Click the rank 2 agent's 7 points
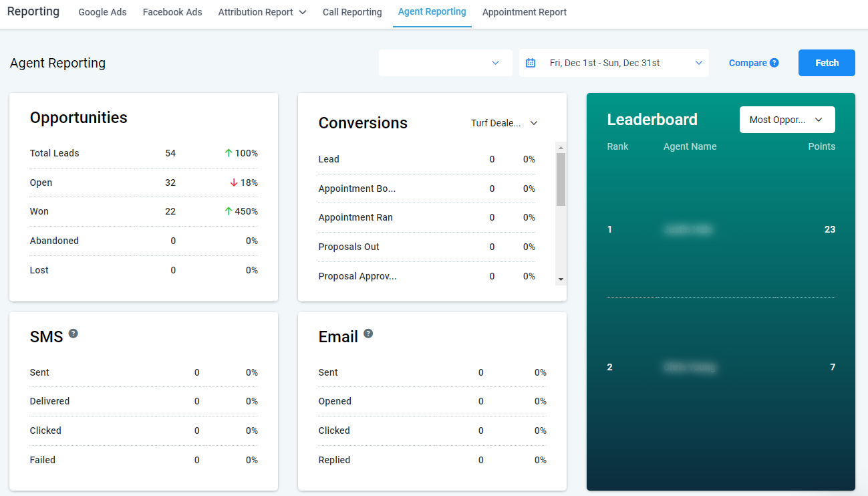The image size is (868, 496). pos(833,367)
